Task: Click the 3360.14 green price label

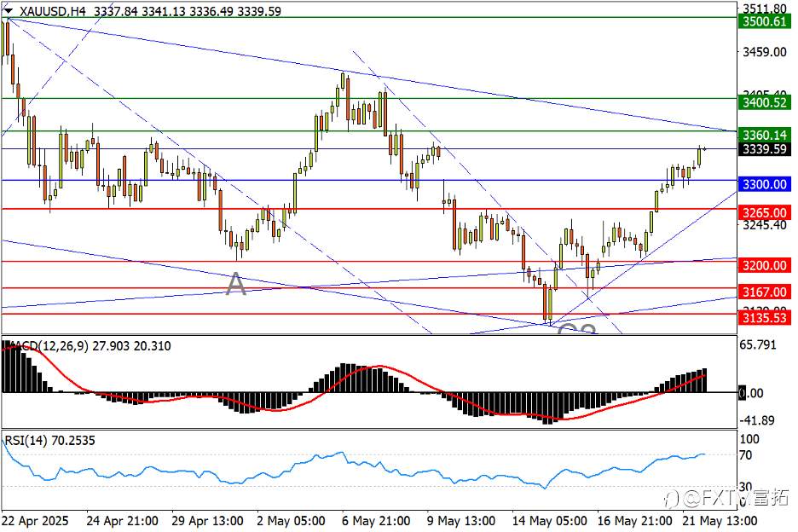Action: click(765, 135)
